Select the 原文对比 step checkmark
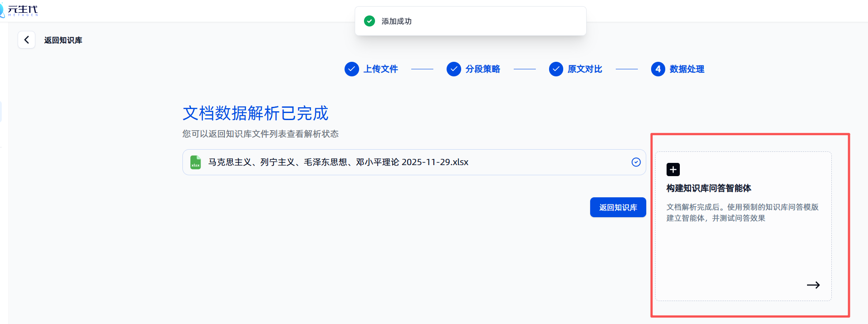868x324 pixels. point(556,69)
